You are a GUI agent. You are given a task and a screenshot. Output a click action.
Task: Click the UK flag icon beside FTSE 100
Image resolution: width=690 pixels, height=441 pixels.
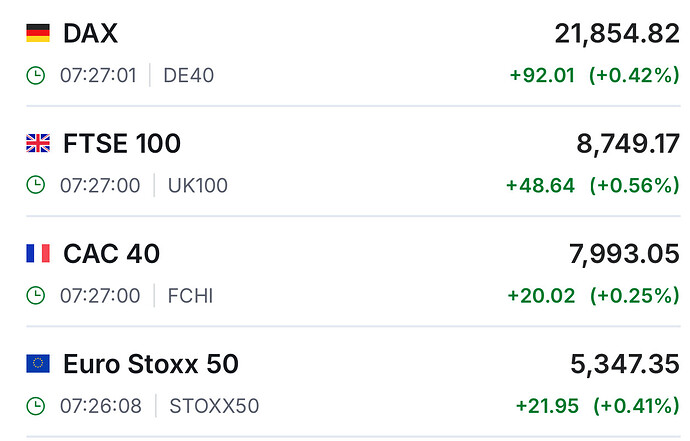38,144
